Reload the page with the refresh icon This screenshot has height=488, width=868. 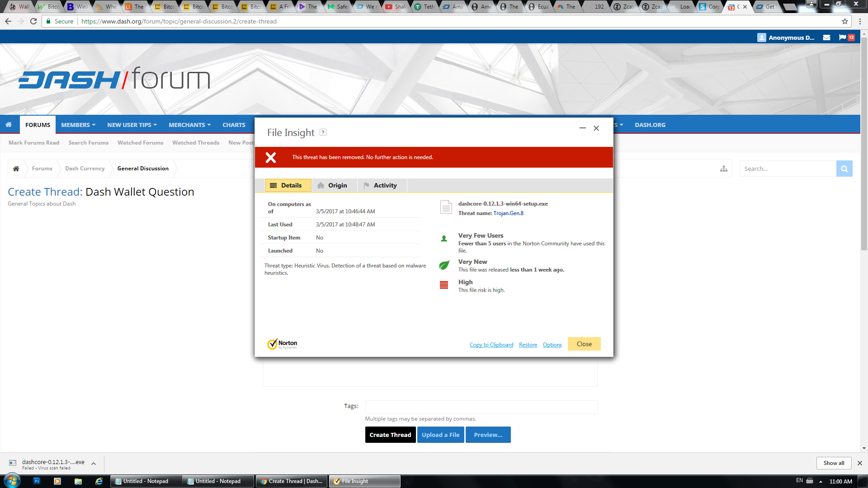pyautogui.click(x=33, y=21)
